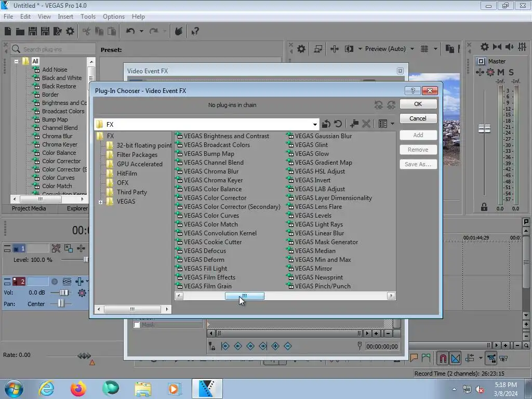Toggle Mute (M) on Master bus
The image size is (532, 399).
pos(500,72)
